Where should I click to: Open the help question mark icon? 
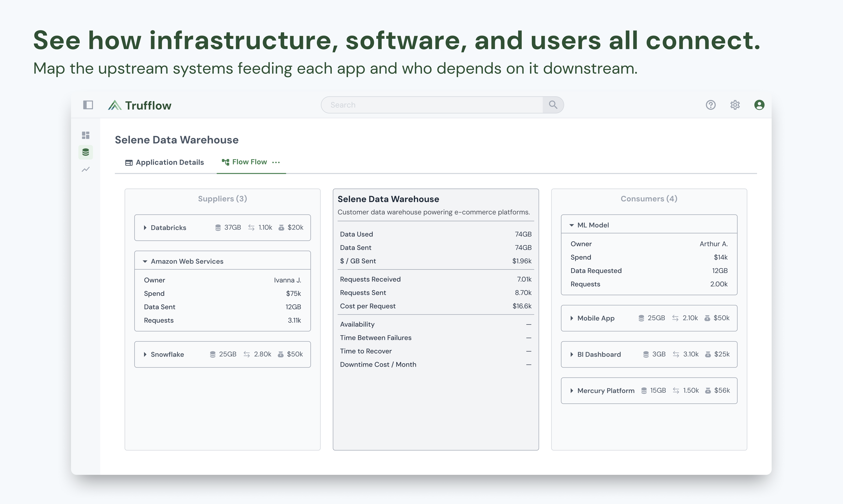710,105
